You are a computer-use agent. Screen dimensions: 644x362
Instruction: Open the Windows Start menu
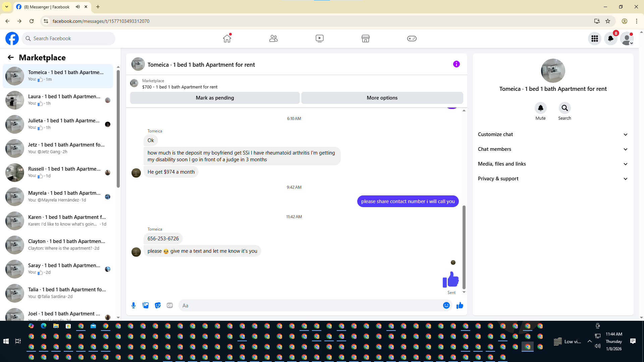pyautogui.click(x=6, y=341)
